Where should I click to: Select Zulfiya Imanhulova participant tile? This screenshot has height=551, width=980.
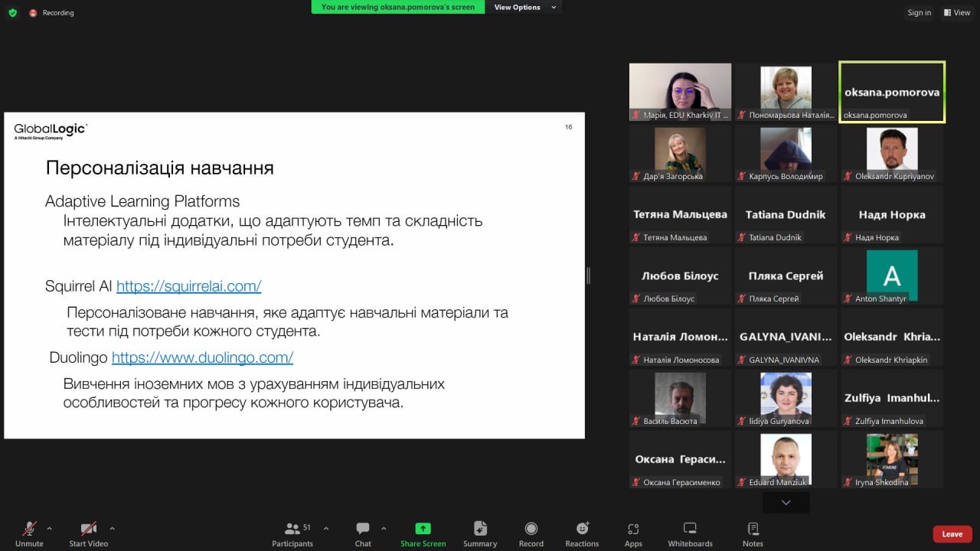pyautogui.click(x=892, y=398)
